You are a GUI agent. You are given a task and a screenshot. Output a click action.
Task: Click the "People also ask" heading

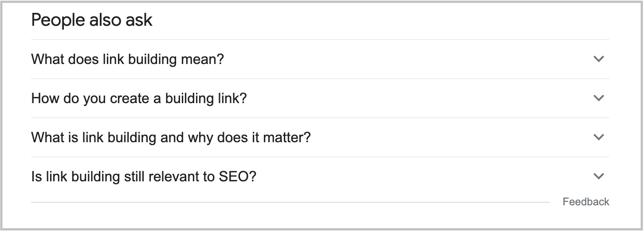click(92, 20)
